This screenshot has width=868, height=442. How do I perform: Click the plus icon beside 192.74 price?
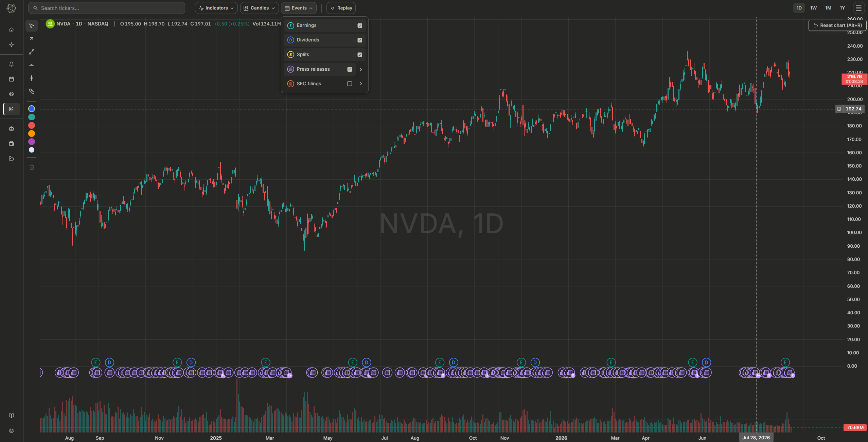pyautogui.click(x=839, y=109)
